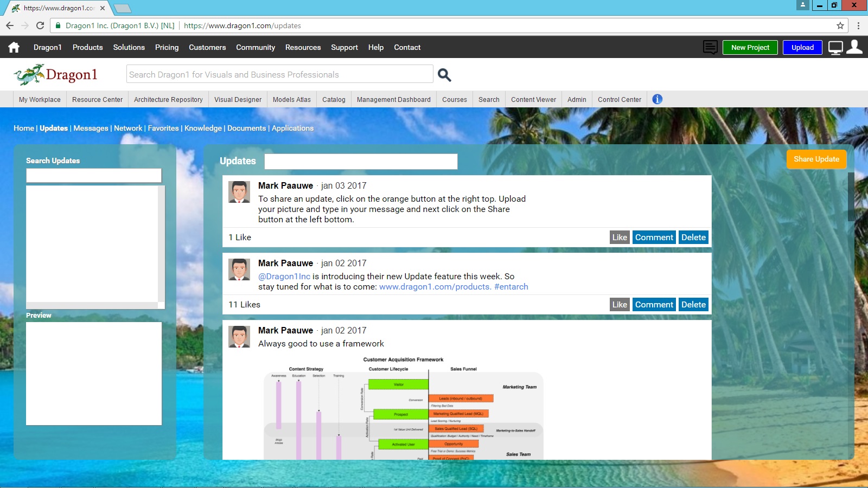Screen dimensions: 868x488
Task: Open Models Atlas tab
Action: coord(292,99)
